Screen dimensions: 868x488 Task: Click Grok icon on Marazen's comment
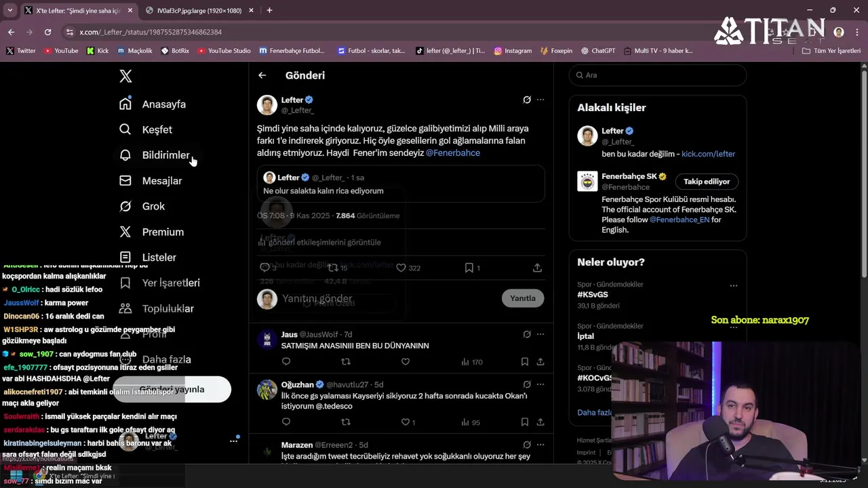pyautogui.click(x=527, y=445)
